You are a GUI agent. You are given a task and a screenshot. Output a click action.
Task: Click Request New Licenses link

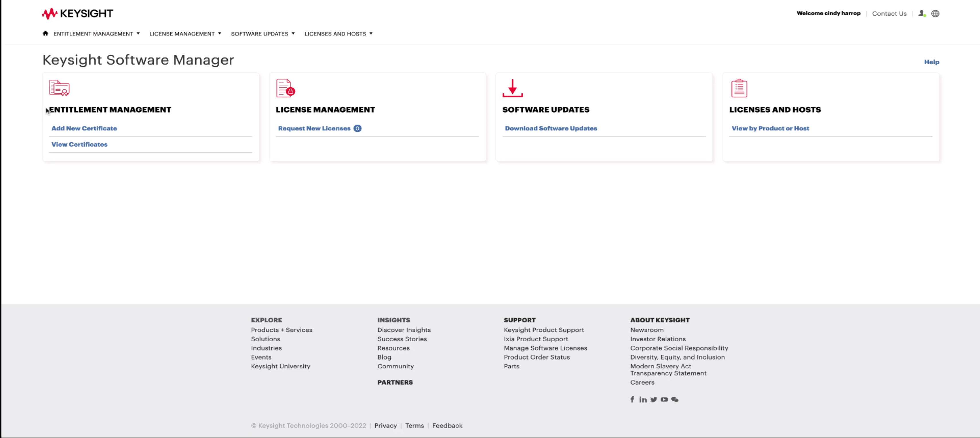pyautogui.click(x=314, y=128)
